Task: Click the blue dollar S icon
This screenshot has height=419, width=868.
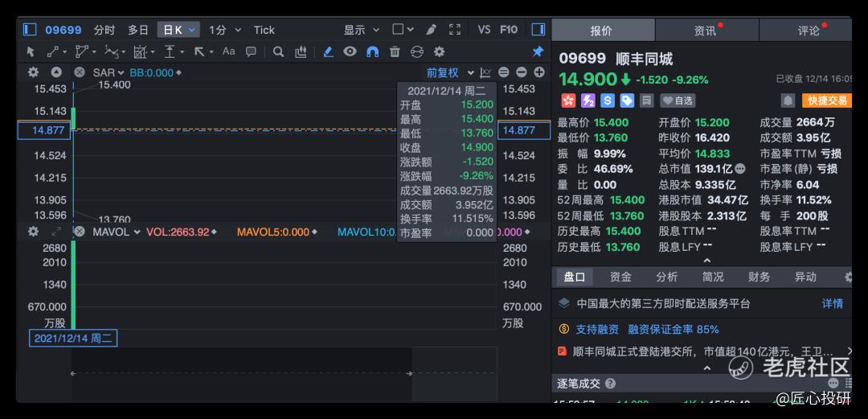Action: click(x=608, y=101)
